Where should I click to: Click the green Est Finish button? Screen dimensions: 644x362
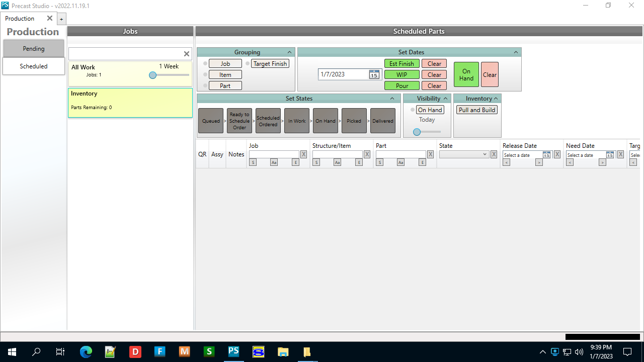coord(401,64)
